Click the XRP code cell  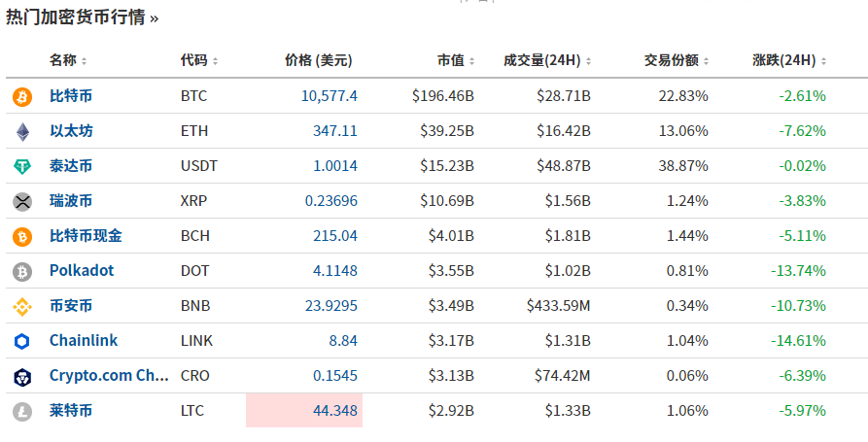(193, 200)
